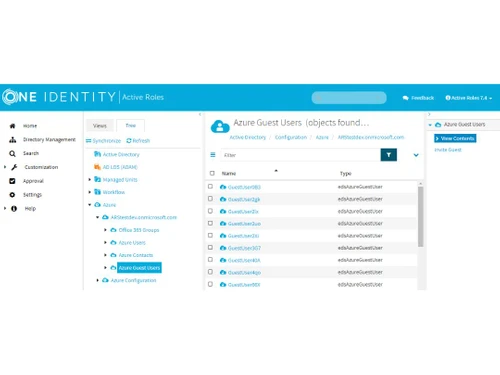Expand the Help sidebar item arrow
The image size is (500, 375).
[x=5, y=208]
